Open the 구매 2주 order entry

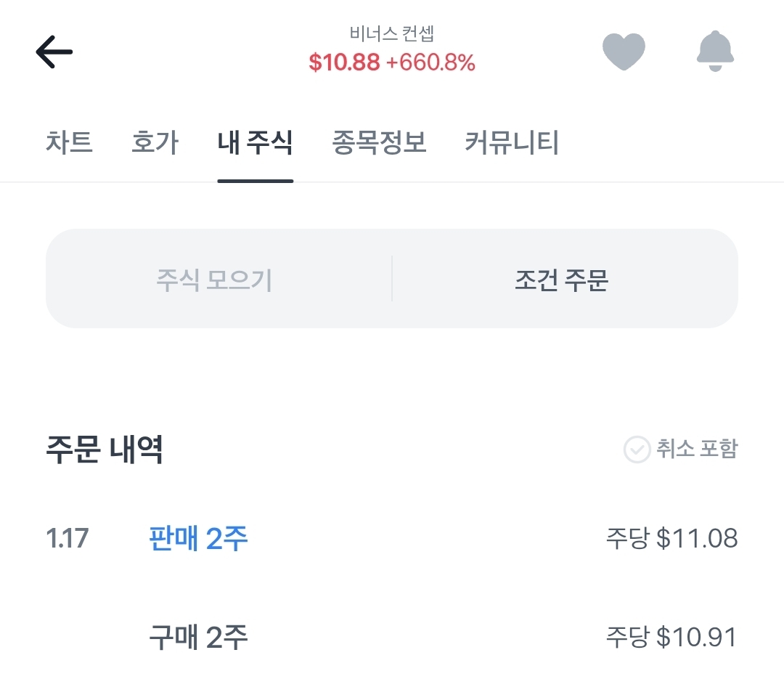[198, 638]
